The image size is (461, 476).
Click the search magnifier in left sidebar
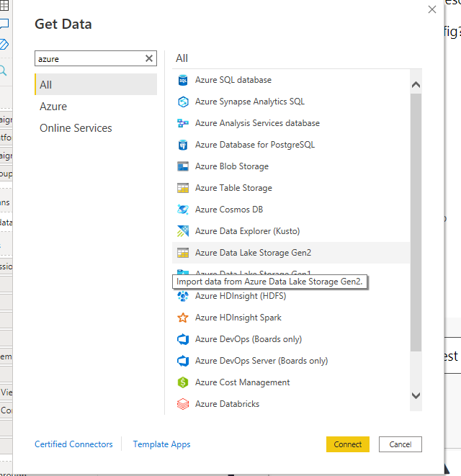pyautogui.click(x=3, y=71)
